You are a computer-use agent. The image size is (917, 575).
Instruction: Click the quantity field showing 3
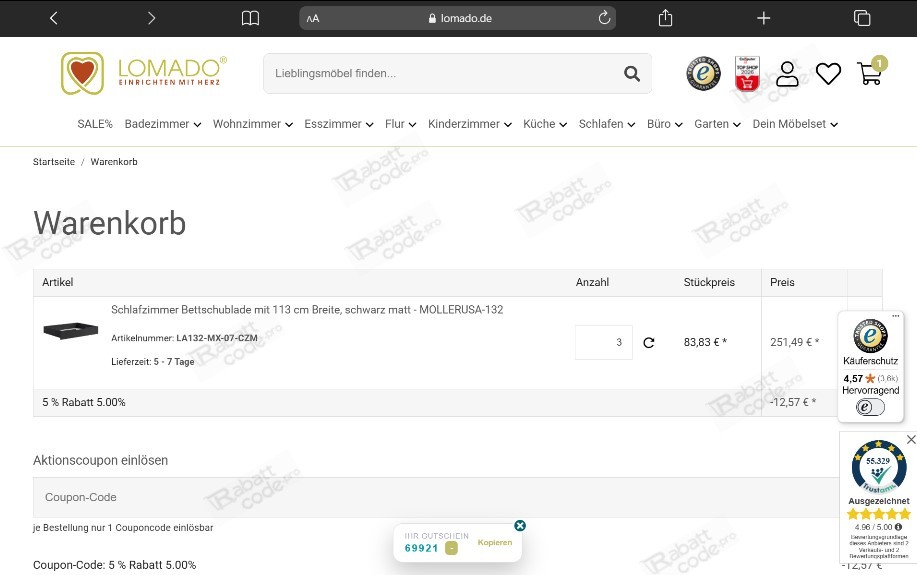[604, 342]
